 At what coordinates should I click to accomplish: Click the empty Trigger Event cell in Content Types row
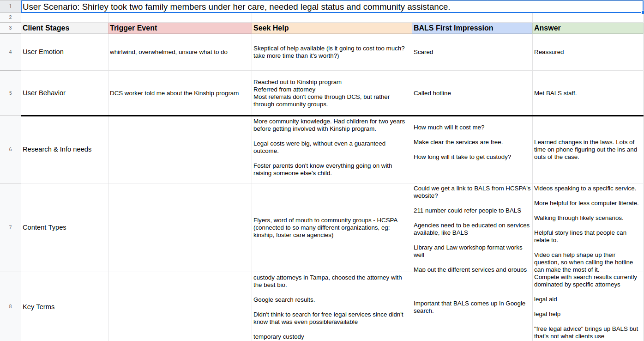coord(180,227)
